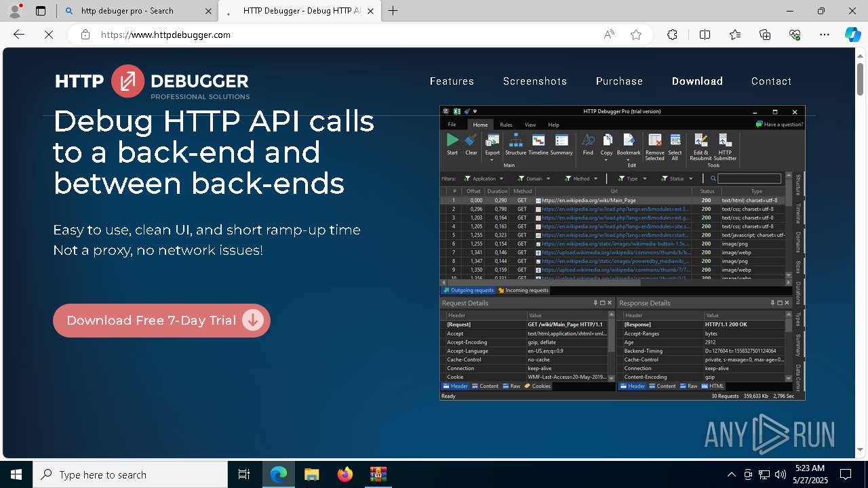Open the Windows Start menu
Image resolution: width=868 pixels, height=488 pixels.
pyautogui.click(x=16, y=474)
